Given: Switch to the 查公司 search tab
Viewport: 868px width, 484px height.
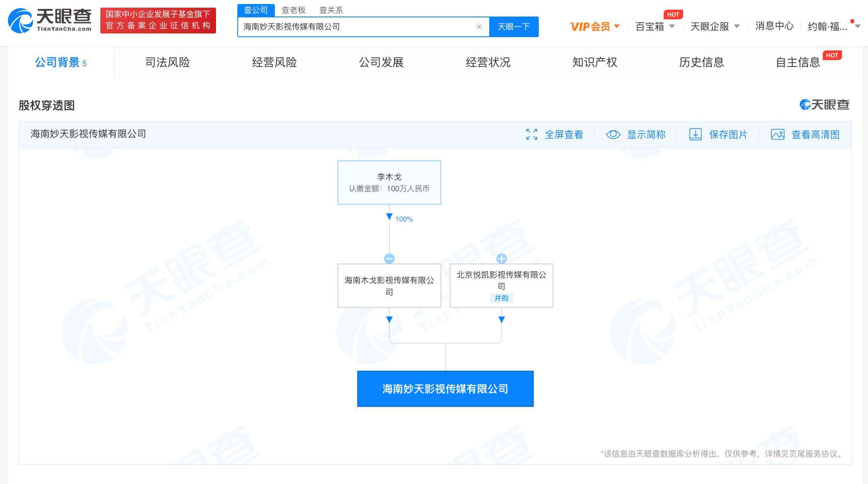Looking at the screenshot, I should coord(256,10).
